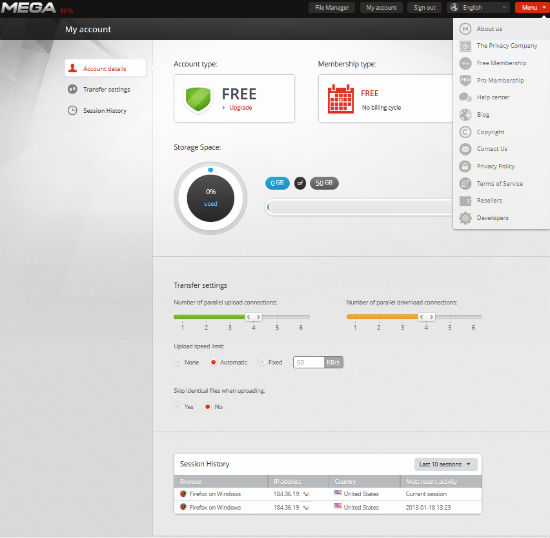550x538 pixels.
Task: Click the Copyright icon in menu
Action: [x=465, y=132]
